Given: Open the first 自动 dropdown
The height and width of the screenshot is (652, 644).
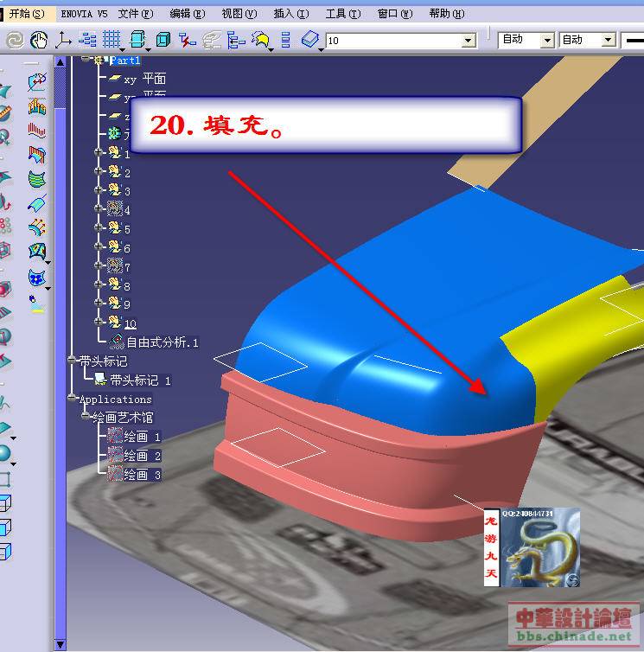Looking at the screenshot, I should pos(546,41).
